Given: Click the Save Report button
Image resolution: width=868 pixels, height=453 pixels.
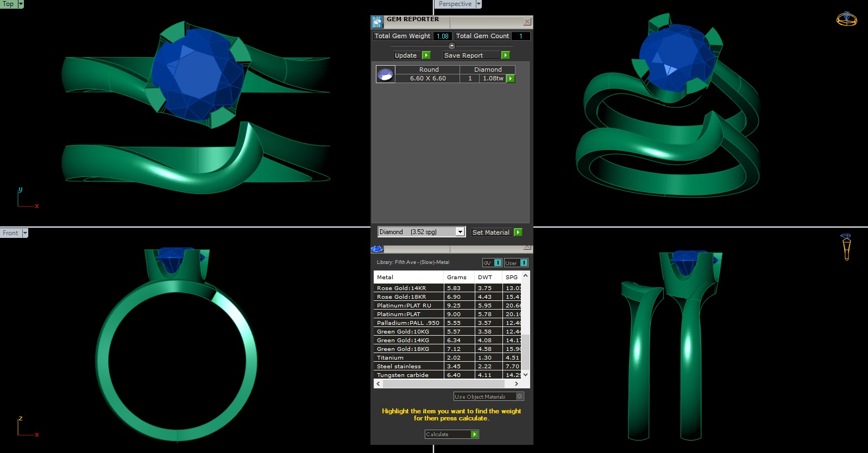Looking at the screenshot, I should click(471, 55).
